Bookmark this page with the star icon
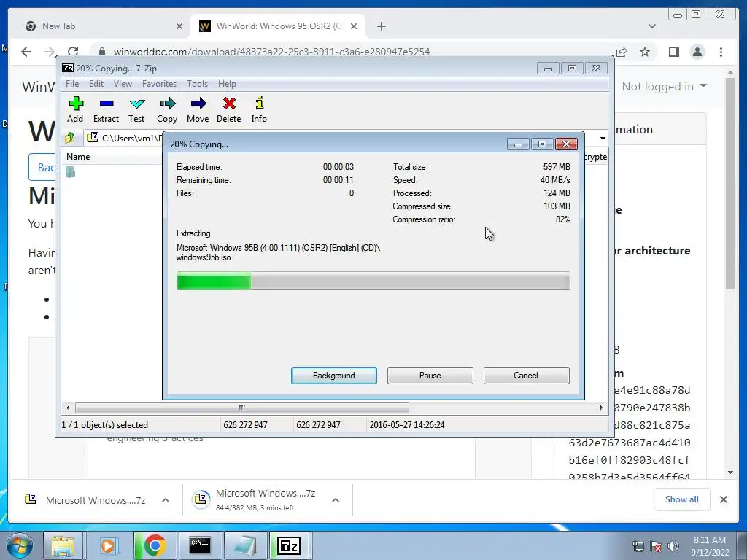This screenshot has height=560, width=747. click(645, 52)
